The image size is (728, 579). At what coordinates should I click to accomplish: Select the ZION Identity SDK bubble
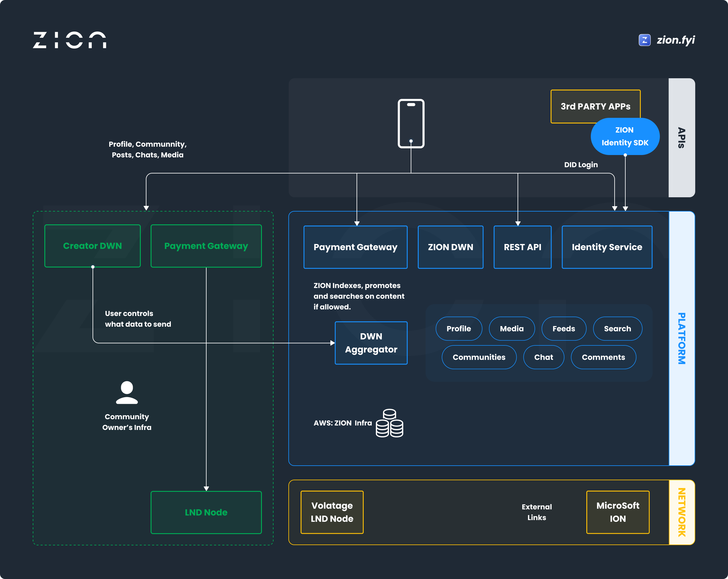pos(625,136)
